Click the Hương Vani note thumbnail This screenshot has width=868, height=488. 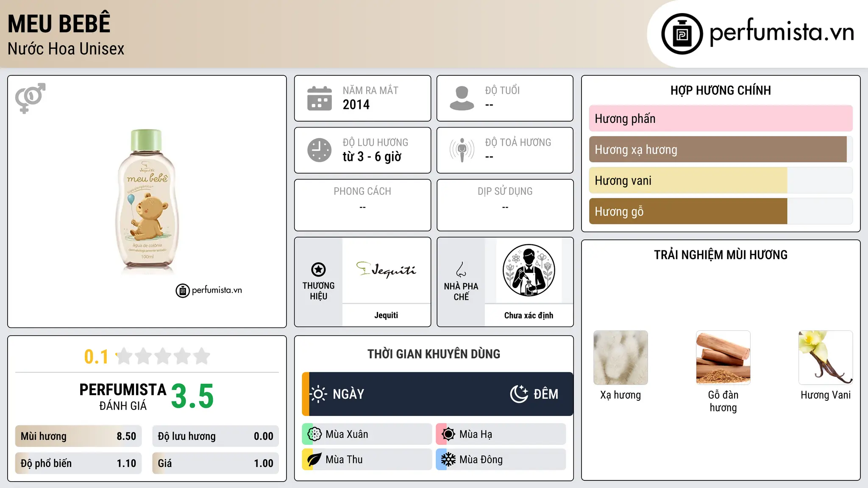tap(826, 358)
